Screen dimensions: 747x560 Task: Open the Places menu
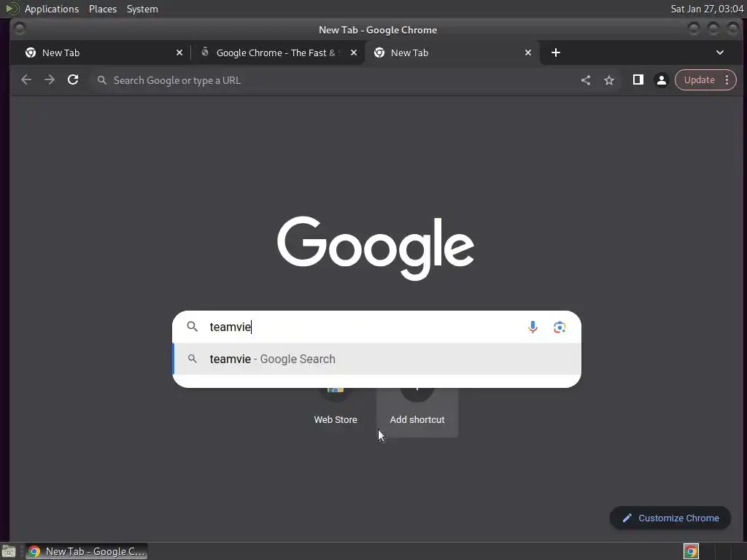pyautogui.click(x=102, y=9)
